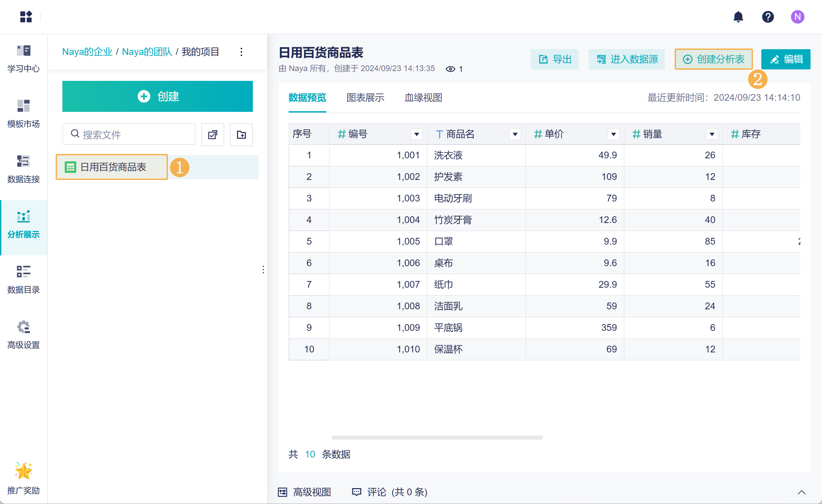822x504 pixels.
Task: Open 高级设置 sidebar item
Action: [24, 335]
